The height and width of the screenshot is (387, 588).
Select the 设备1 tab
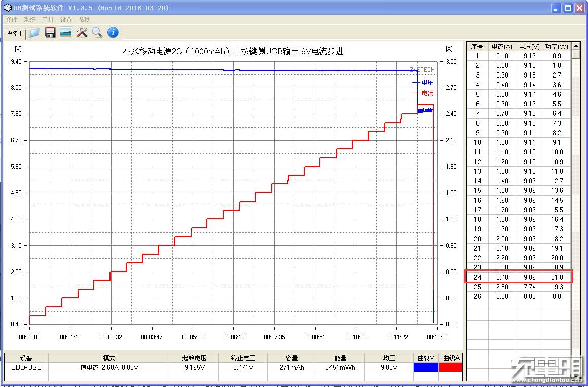(x=14, y=34)
